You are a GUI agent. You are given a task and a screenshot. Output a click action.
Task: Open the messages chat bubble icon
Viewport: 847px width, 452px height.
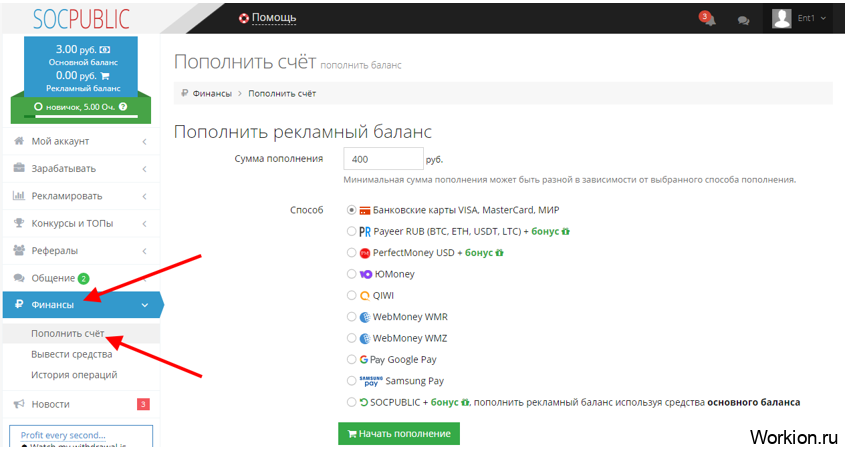[743, 21]
